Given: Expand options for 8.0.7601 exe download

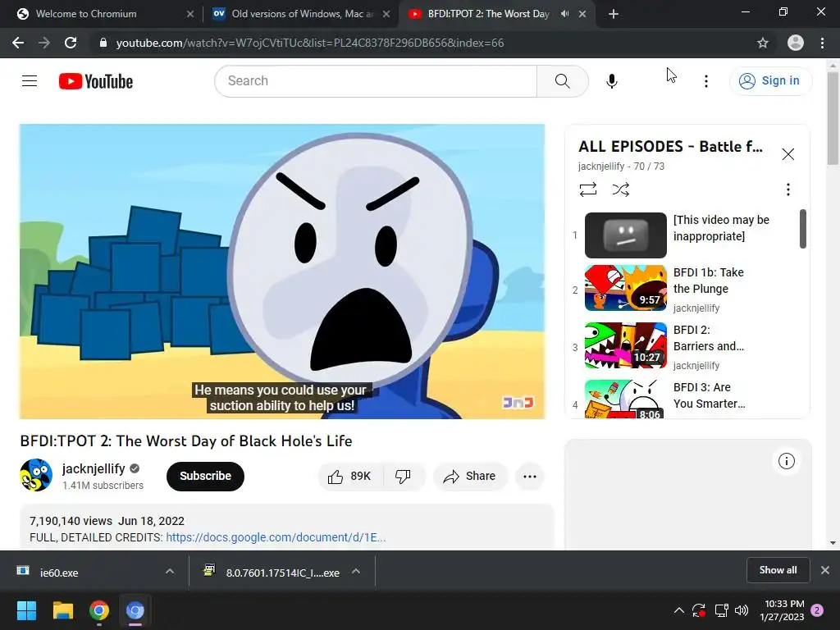Looking at the screenshot, I should tap(356, 572).
